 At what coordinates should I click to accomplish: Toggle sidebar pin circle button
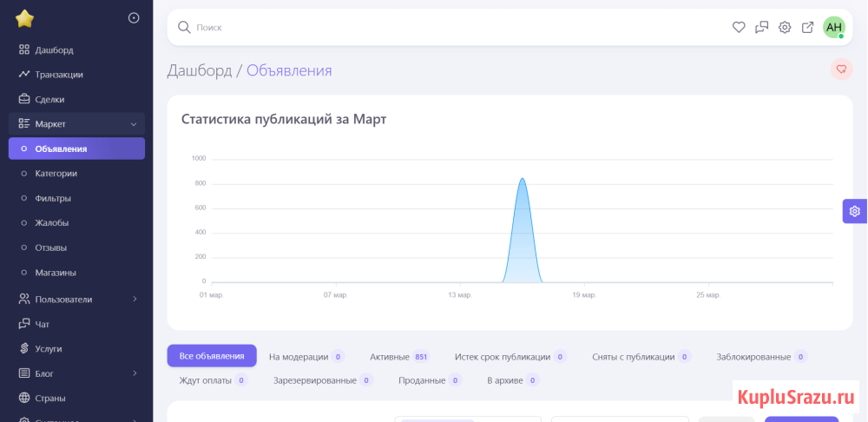pos(134,17)
